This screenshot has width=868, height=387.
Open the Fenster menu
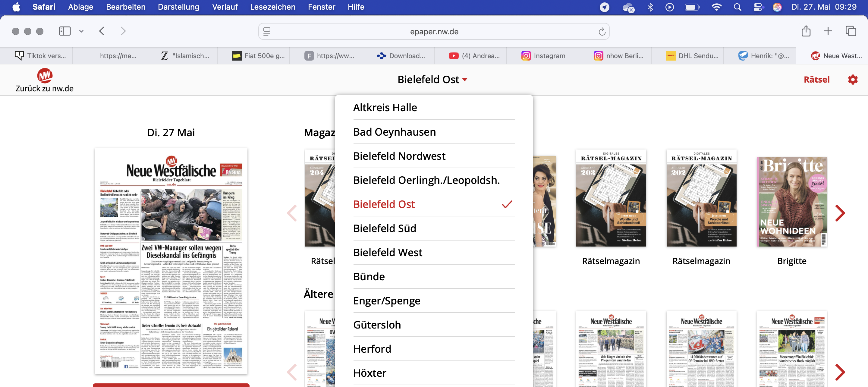[x=322, y=7]
